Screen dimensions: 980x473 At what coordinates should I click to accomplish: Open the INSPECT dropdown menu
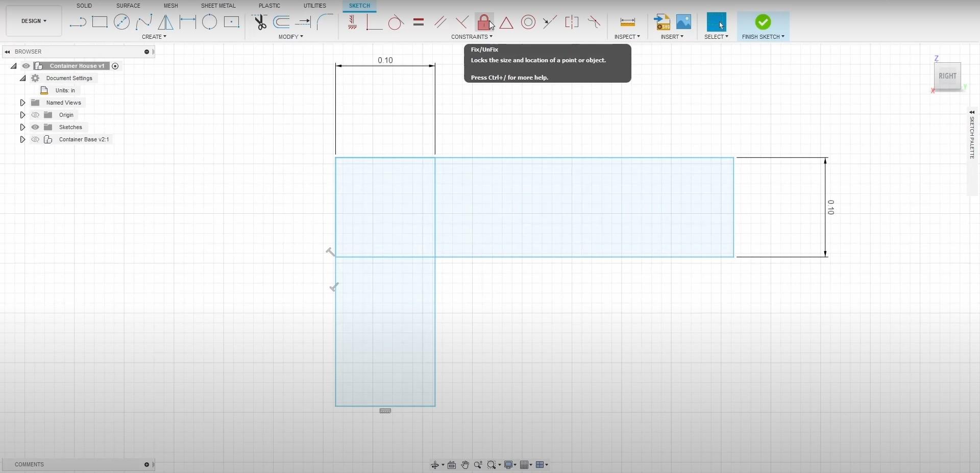(627, 37)
